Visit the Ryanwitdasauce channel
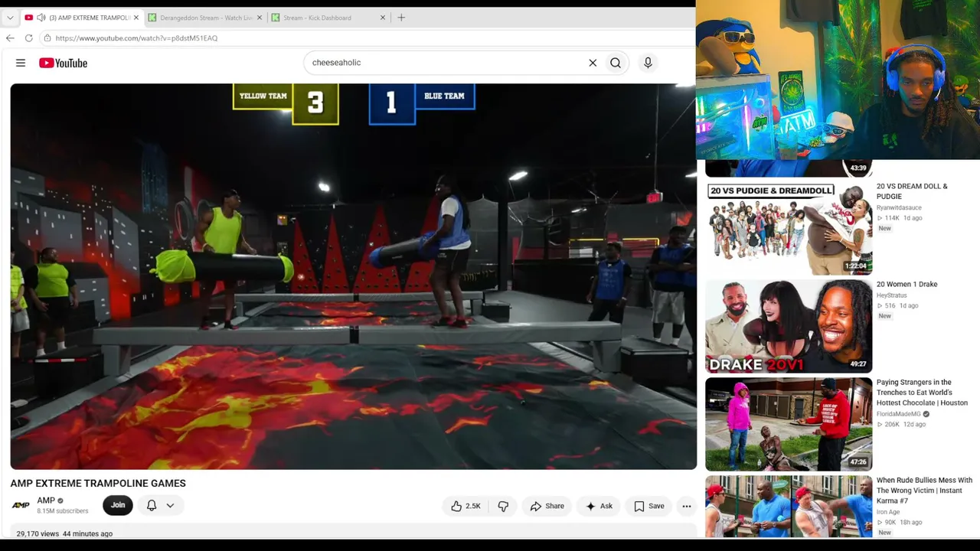The width and height of the screenshot is (980, 551). click(x=899, y=207)
